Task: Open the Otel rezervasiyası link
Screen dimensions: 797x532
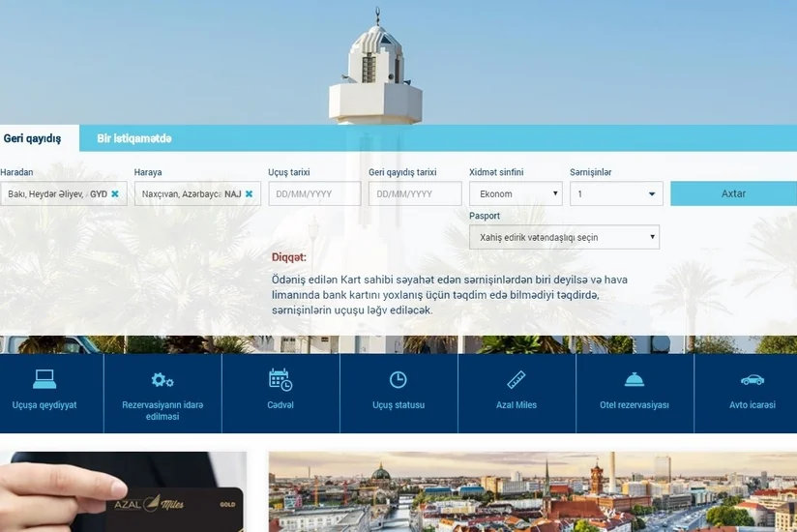Action: tap(635, 405)
